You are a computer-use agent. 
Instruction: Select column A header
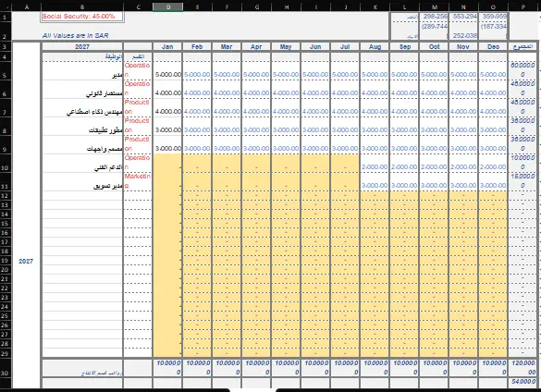tap(27, 6)
